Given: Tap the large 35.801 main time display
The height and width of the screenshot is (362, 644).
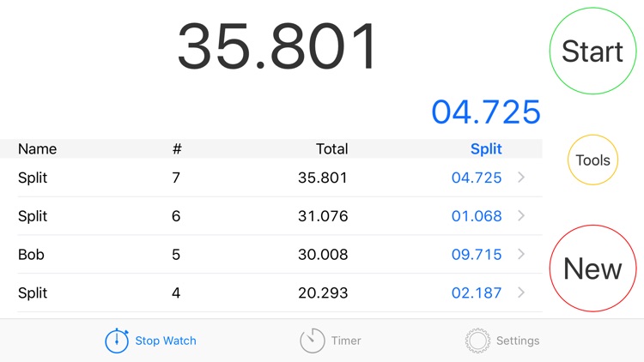Looking at the screenshot, I should pos(276,46).
